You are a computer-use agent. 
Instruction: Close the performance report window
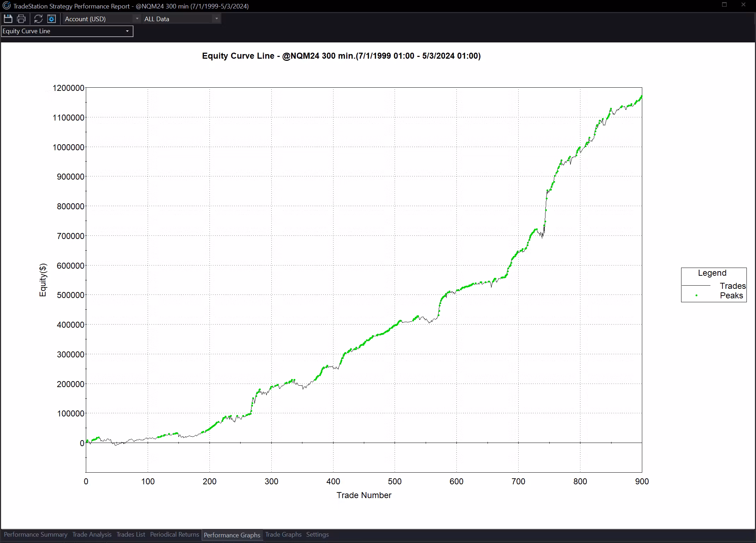(743, 5)
